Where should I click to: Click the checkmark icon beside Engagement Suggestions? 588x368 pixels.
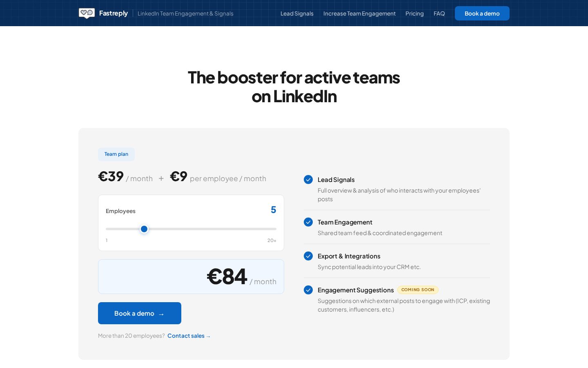tap(308, 290)
